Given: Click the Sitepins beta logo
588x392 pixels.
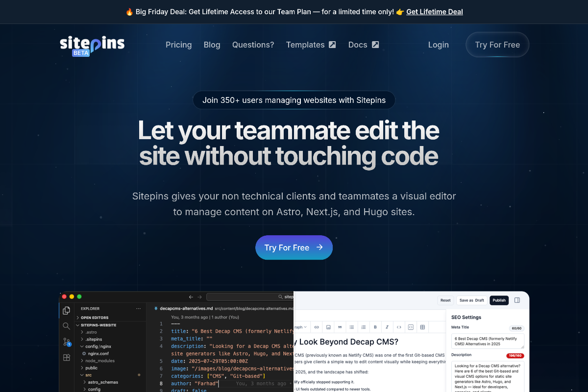Looking at the screenshot, I should click(x=92, y=45).
